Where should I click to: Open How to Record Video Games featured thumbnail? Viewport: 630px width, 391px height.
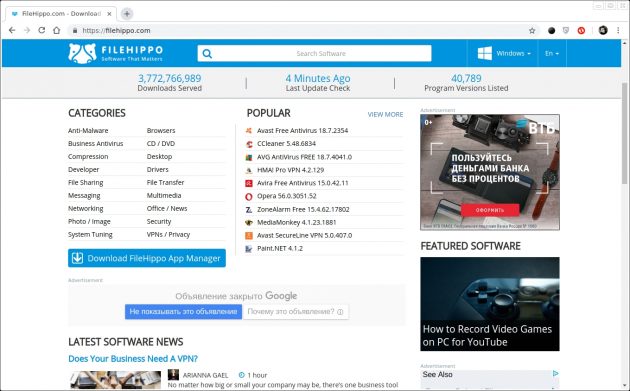pyautogui.click(x=490, y=304)
